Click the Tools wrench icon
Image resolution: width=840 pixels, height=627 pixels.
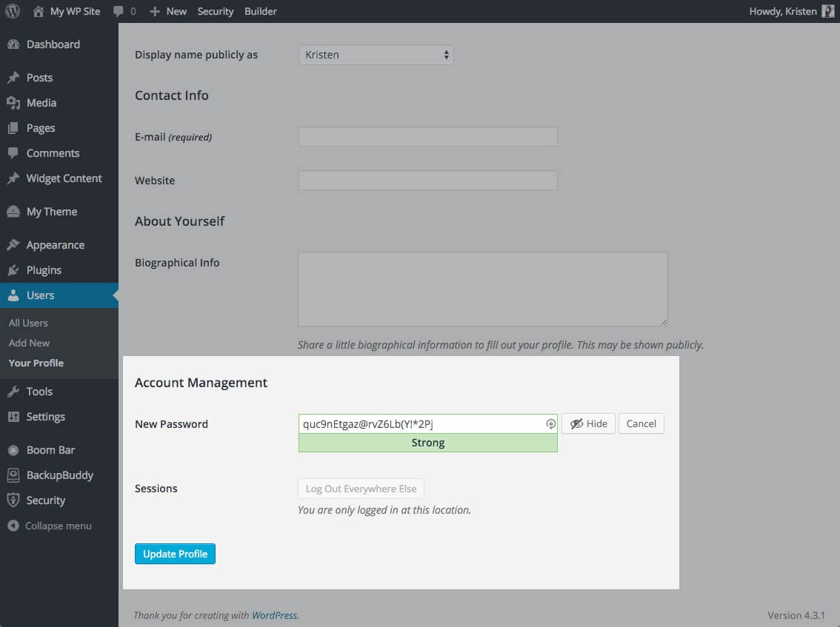click(x=13, y=392)
